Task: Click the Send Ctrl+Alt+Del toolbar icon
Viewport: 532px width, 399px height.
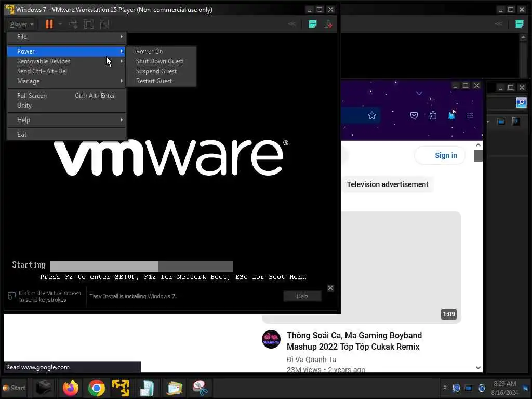Action: [73, 24]
